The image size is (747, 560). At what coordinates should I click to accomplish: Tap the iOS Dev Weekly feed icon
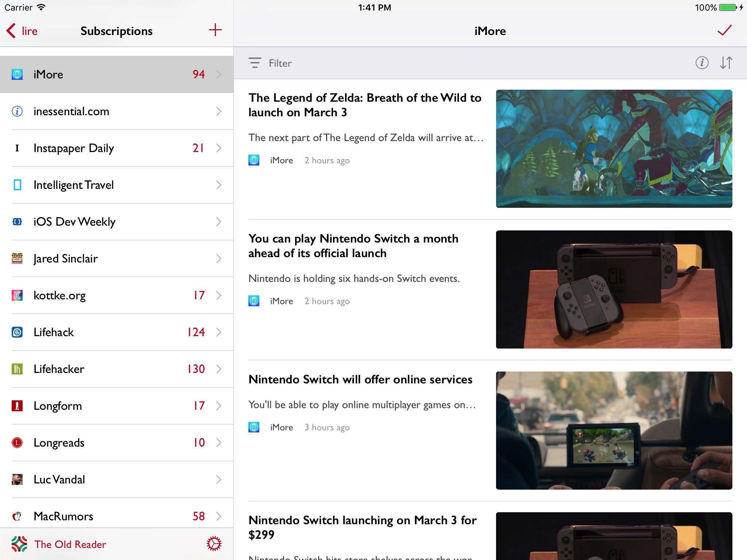tap(17, 222)
